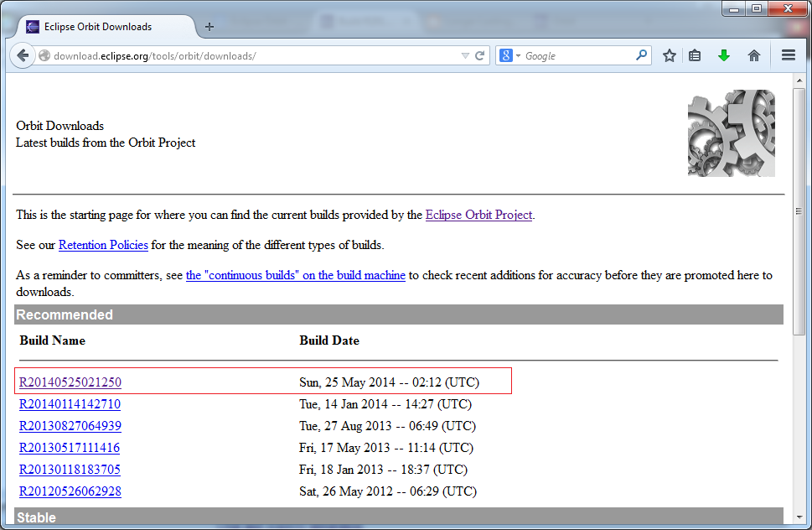The height and width of the screenshot is (530, 812).
Task: Click the date 'Fri, 17 May 2013 -- 11:14 (UTC)'
Action: pyautogui.click(x=386, y=448)
